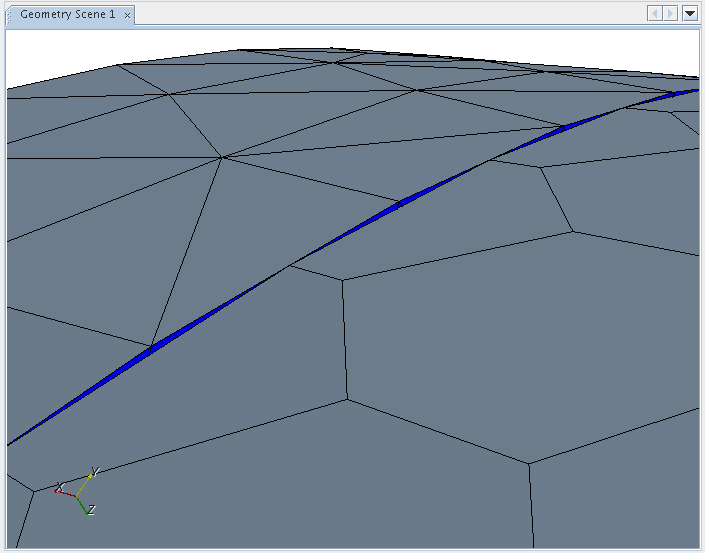Open the tab list dropdown arrow

(689, 14)
